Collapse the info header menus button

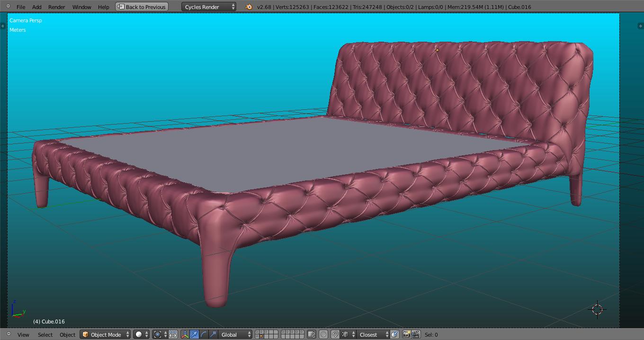click(x=8, y=6)
